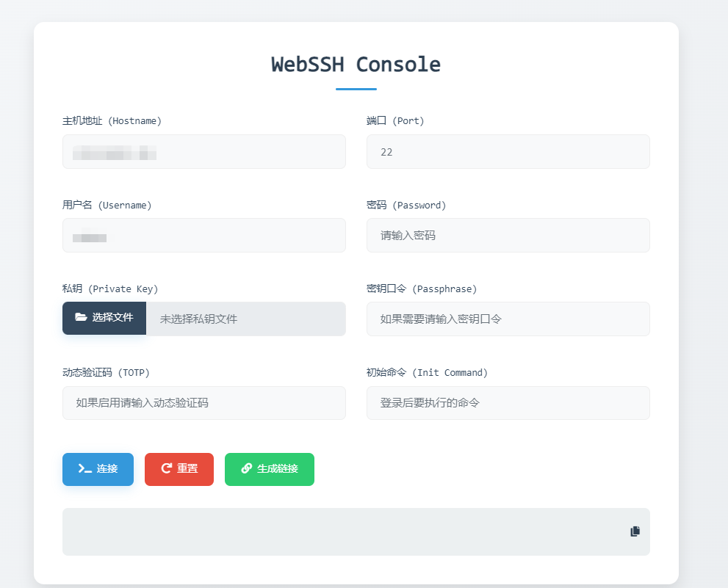Click the WebSSH Console title heading

(356, 65)
